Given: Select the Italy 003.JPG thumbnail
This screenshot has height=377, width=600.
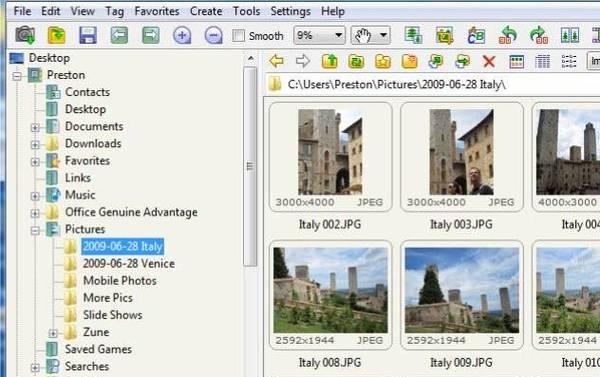Looking at the screenshot, I should [461, 157].
